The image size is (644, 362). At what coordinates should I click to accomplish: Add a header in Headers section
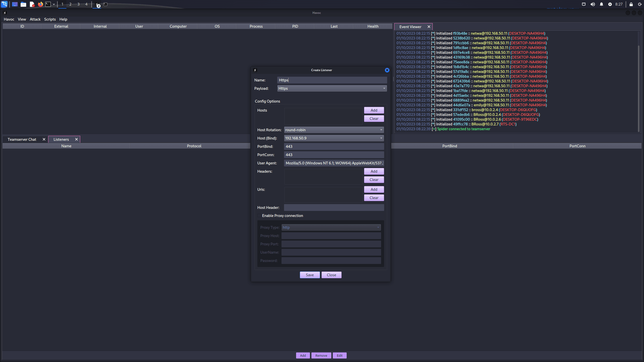pos(374,171)
